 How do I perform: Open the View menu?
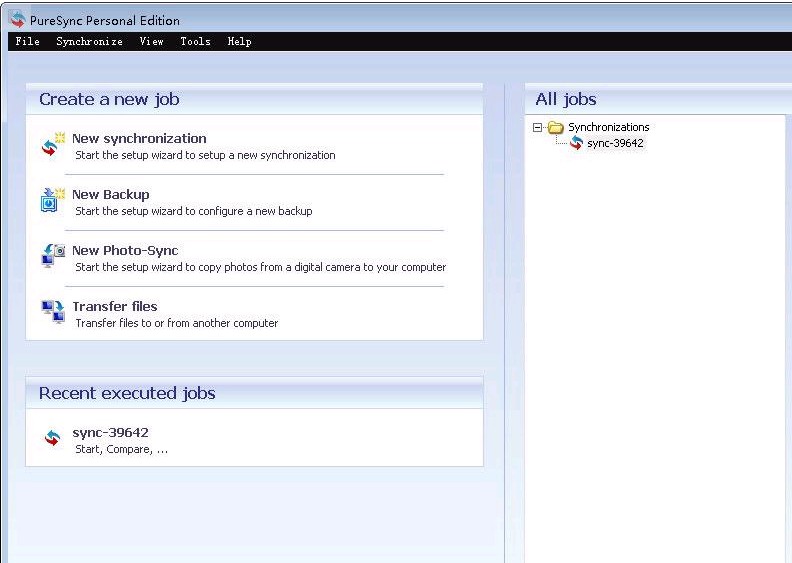coord(151,42)
